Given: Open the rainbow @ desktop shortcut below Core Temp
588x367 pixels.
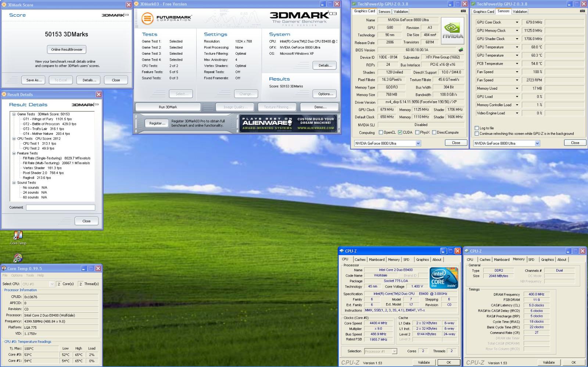Looking at the screenshot, I should 18,258.
